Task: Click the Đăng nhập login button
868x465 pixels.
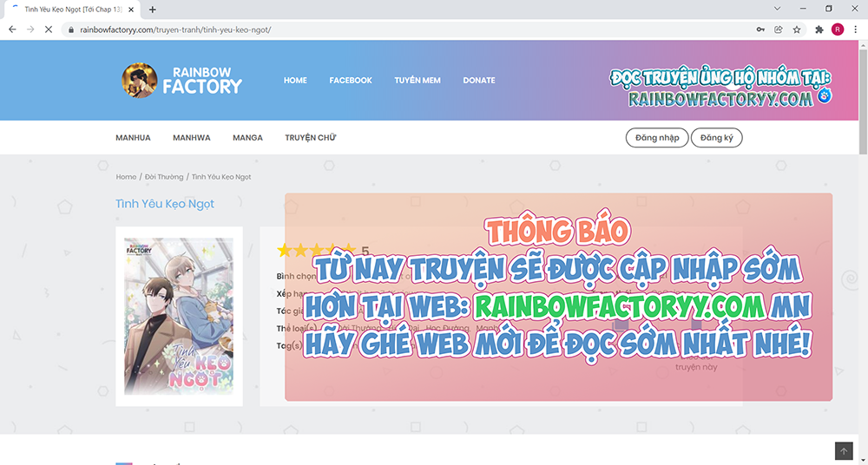Action: point(657,138)
